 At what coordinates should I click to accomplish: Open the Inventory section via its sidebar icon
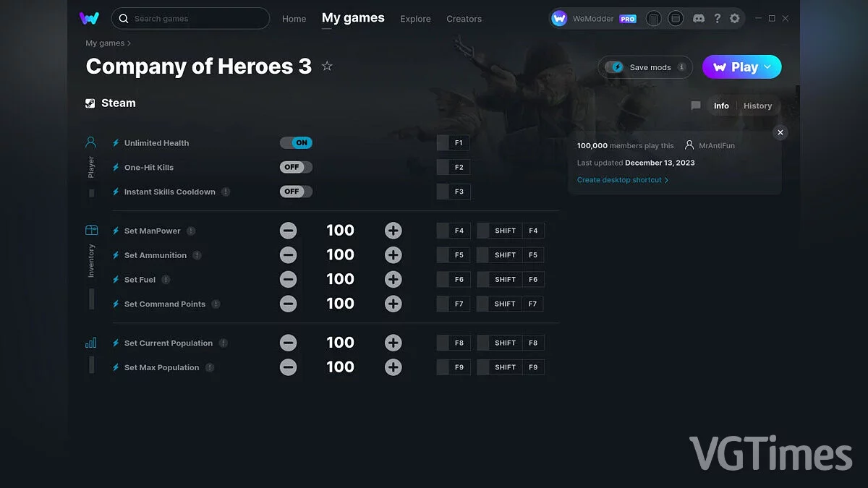(x=90, y=228)
